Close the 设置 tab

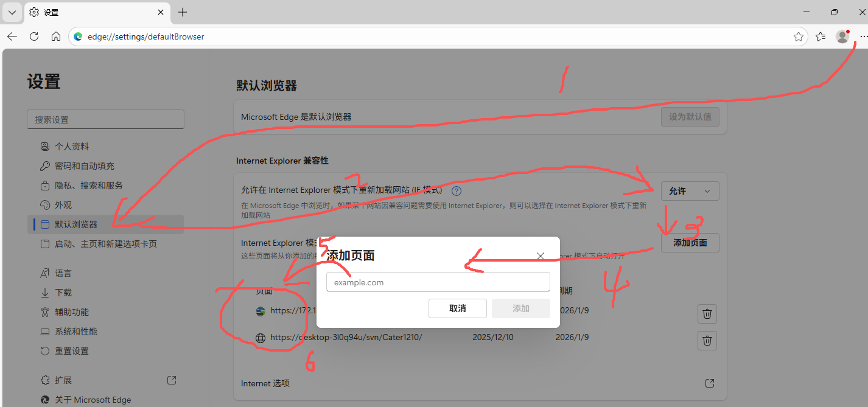[161, 12]
